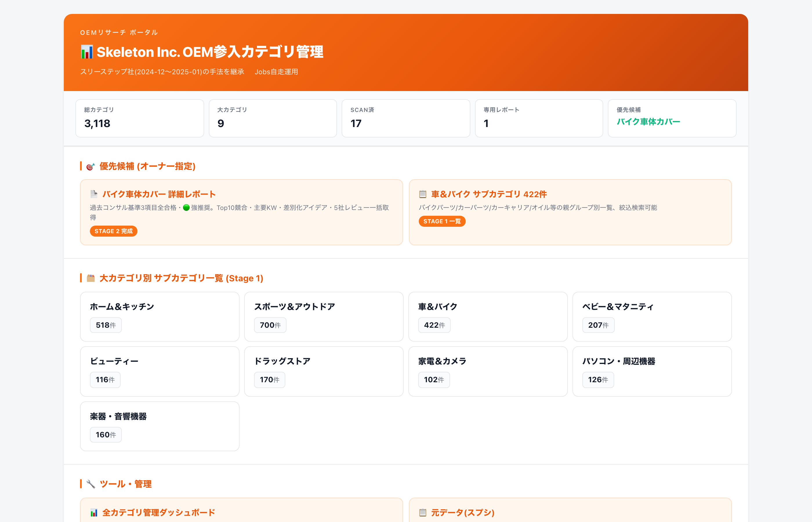Click the 700件 count badge
812x522 pixels.
point(270,325)
